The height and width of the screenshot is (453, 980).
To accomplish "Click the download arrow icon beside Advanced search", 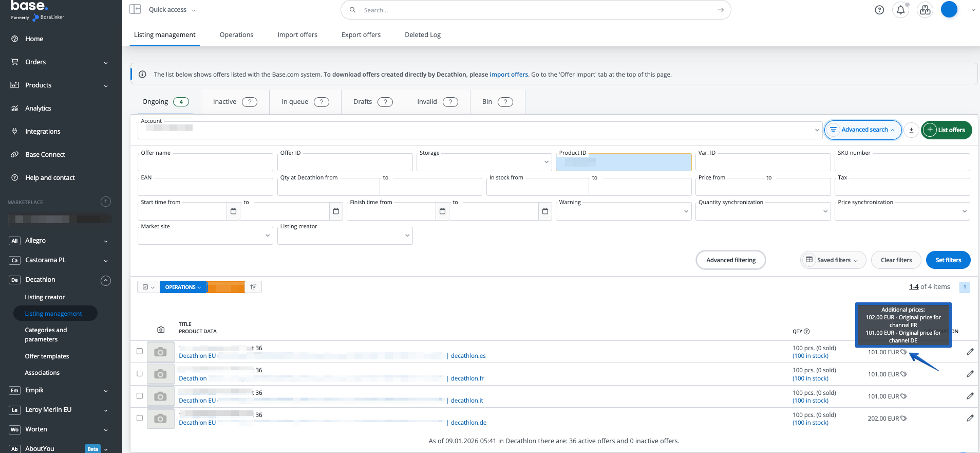I will coord(911,130).
